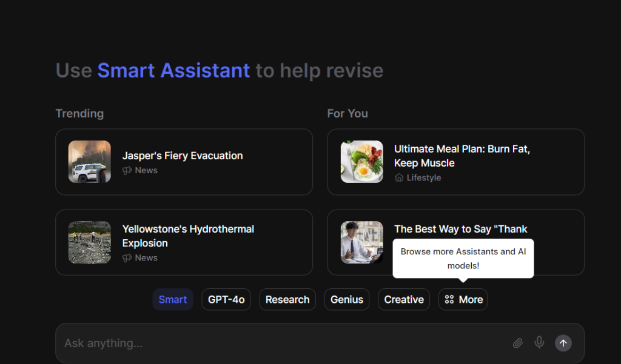Expand the More assistants menu
The width and height of the screenshot is (621, 364).
[463, 300]
